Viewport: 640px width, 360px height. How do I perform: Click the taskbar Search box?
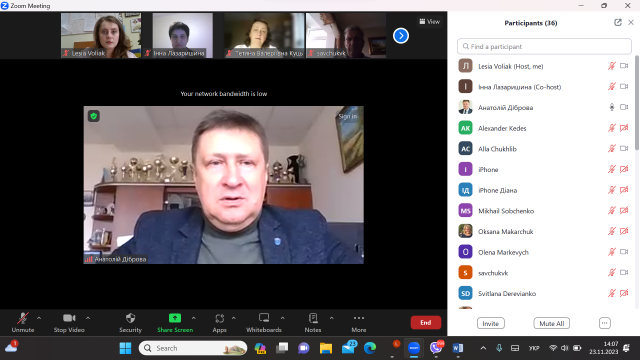193,348
